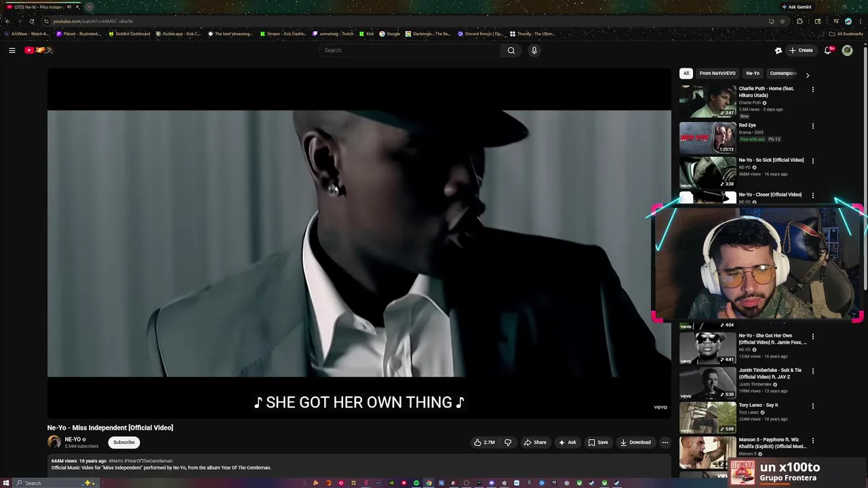Like the video with thumbs up

484,443
